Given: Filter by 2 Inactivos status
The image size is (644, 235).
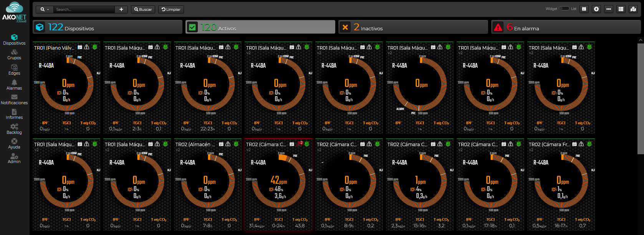Looking at the screenshot, I should [x=413, y=27].
